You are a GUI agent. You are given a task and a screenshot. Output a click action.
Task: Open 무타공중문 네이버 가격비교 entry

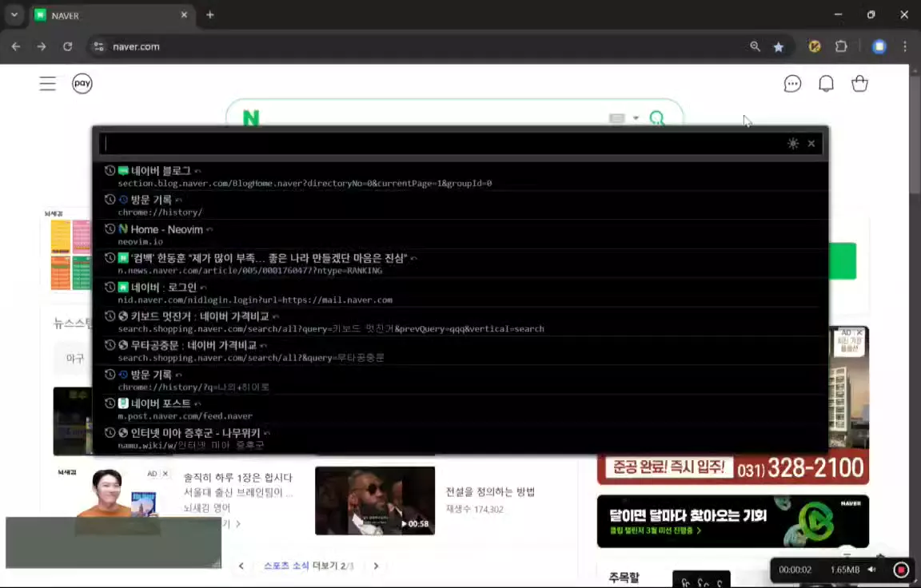click(x=460, y=351)
